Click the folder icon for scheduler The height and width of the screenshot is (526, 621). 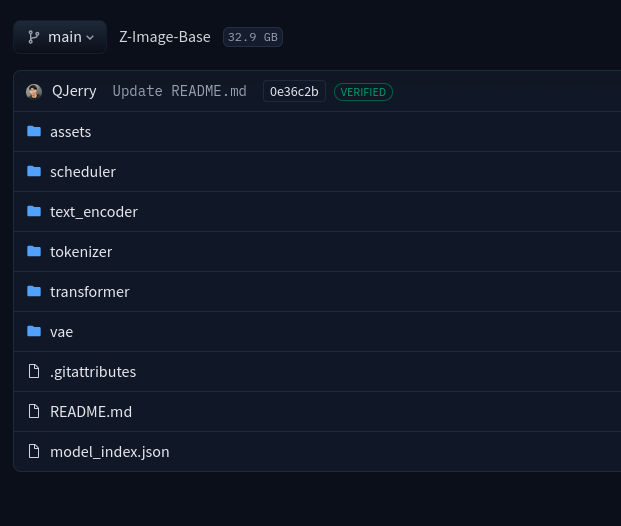(34, 171)
